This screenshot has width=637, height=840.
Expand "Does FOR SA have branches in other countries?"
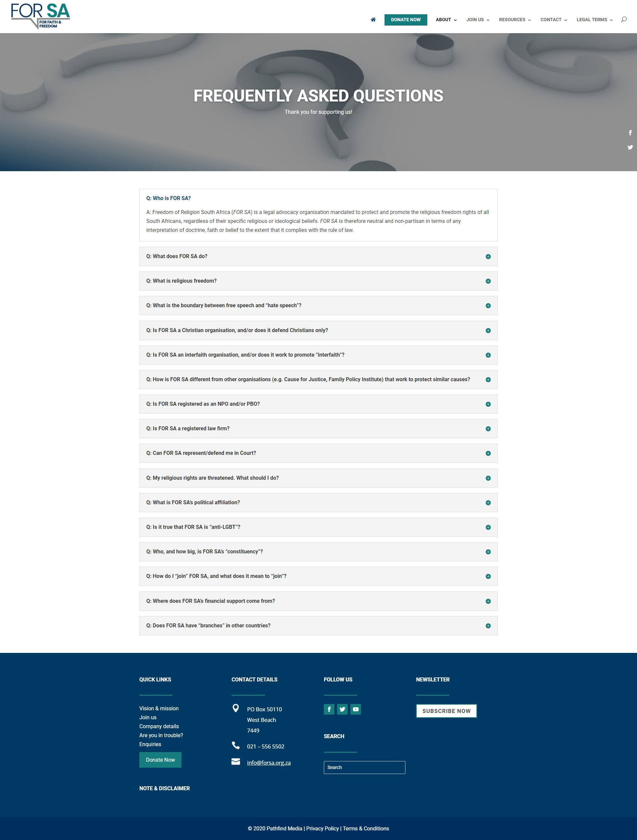point(208,625)
